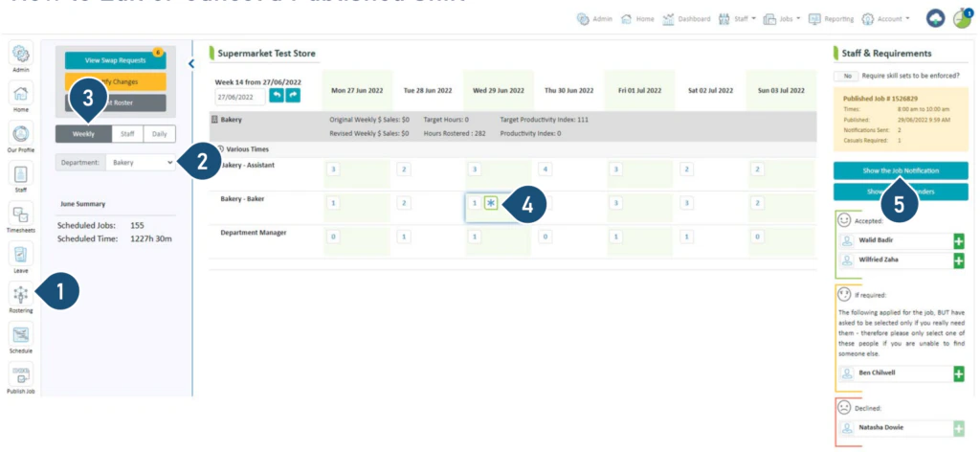The width and height of the screenshot is (980, 452).
Task: Go to previous week arrow button
Action: [277, 96]
